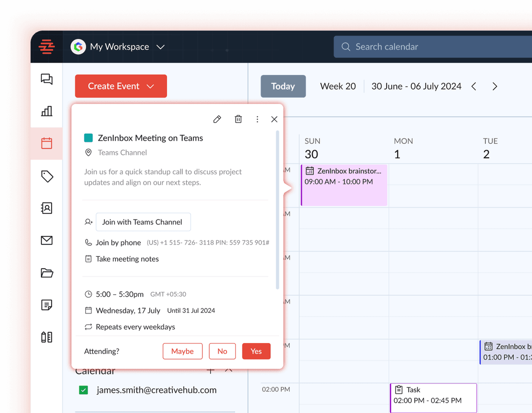Click the 30 June - 06 July 2024 date range
Viewport: 532px width, 413px height.
point(416,86)
